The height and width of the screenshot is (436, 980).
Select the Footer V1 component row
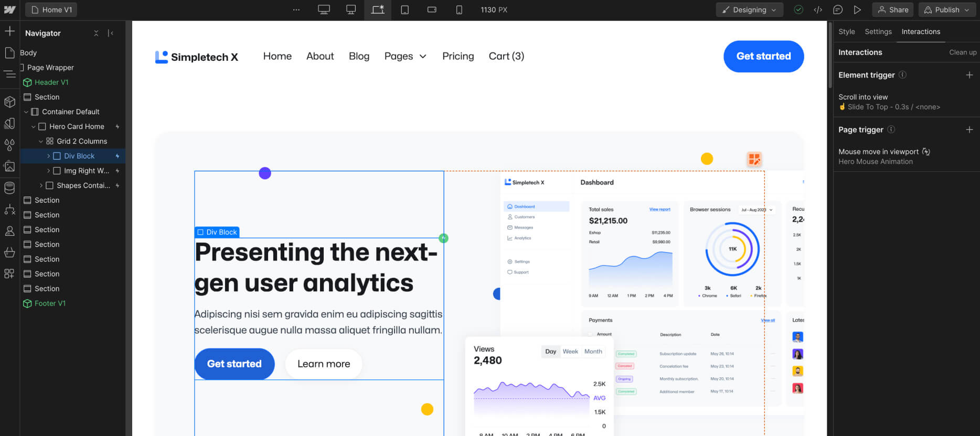73,303
